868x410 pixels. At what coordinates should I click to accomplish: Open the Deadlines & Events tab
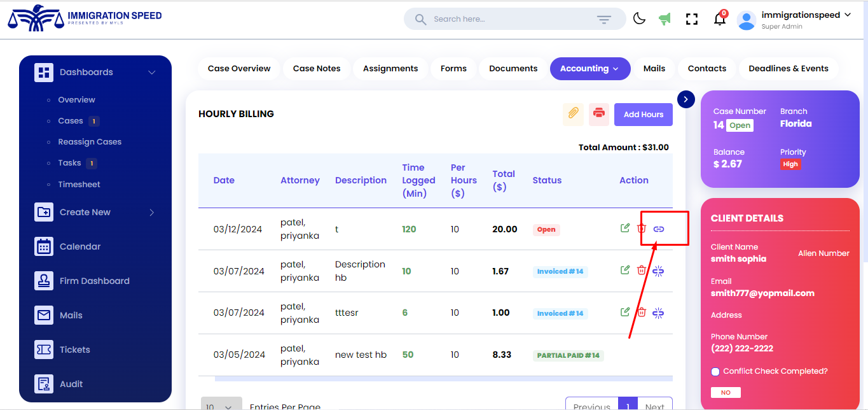[788, 68]
